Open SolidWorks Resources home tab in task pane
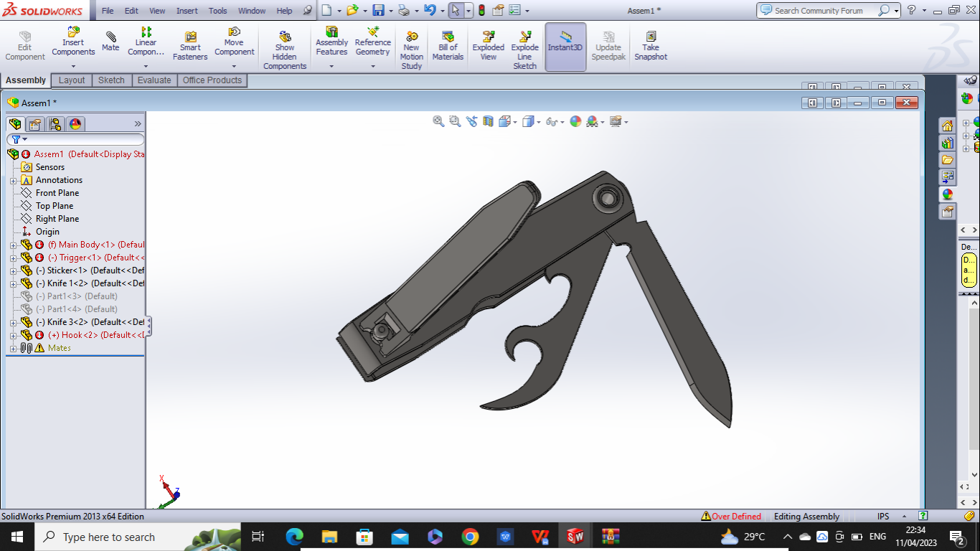980x551 pixels. click(x=948, y=126)
